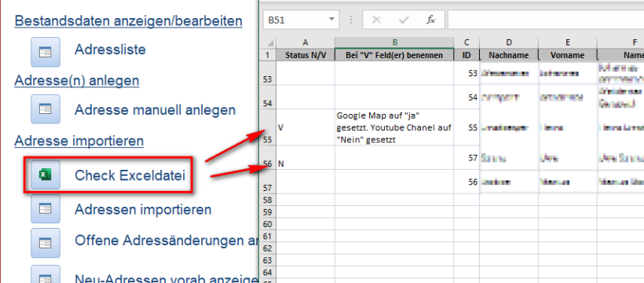Viewport: 644px width, 283px height.
Task: Expand the Name Box dropdown arrow
Action: pyautogui.click(x=331, y=20)
